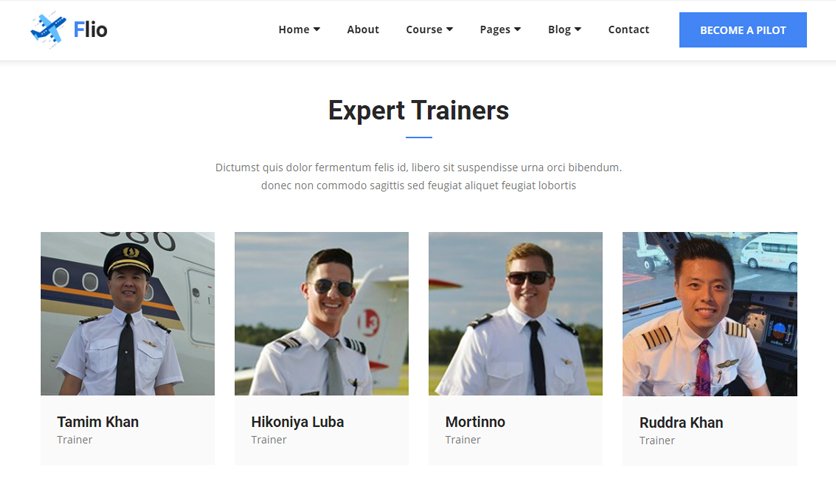Expand the Home dropdown arrow
This screenshot has width=836, height=484.
(317, 29)
